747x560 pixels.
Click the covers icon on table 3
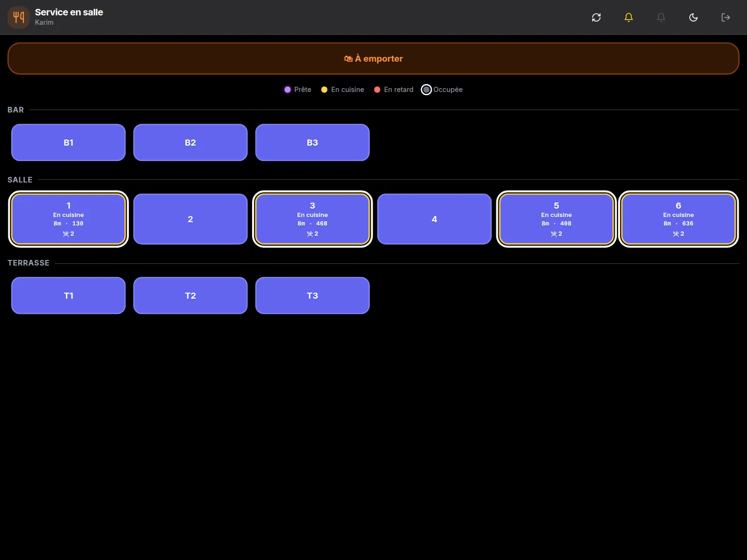point(310,234)
